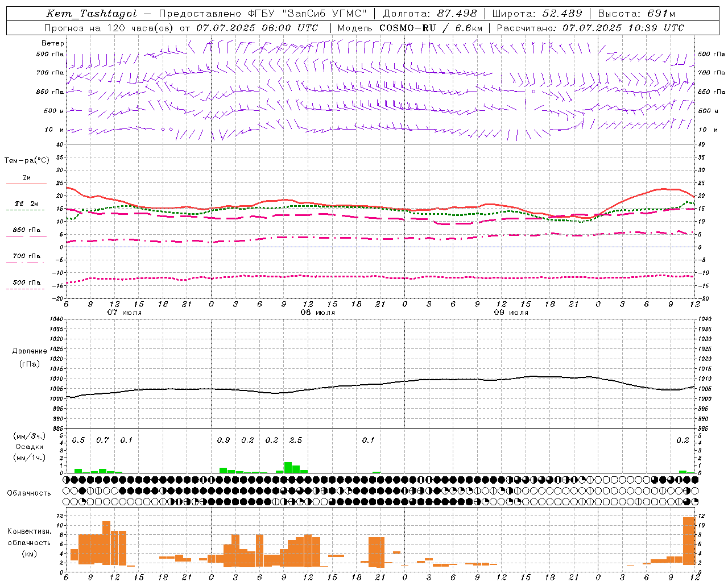
Task: Click the (гПа) unit label under Давление
Action: (28, 364)
